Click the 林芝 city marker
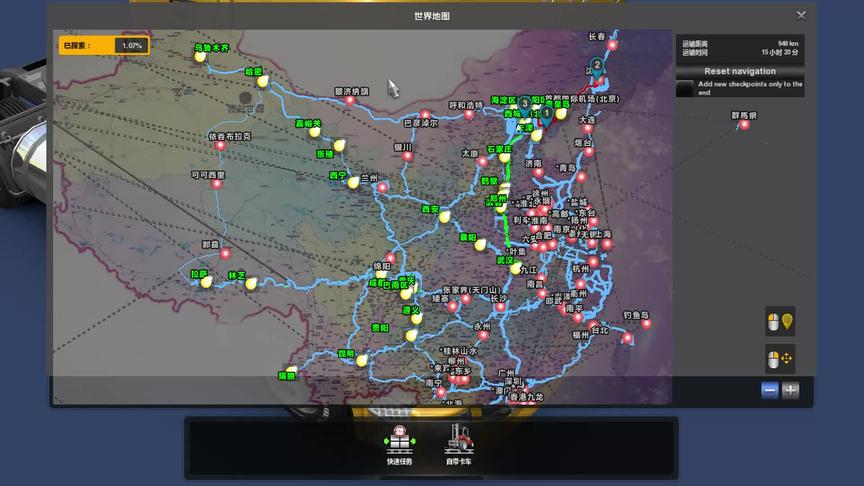The height and width of the screenshot is (486, 864). [x=251, y=284]
